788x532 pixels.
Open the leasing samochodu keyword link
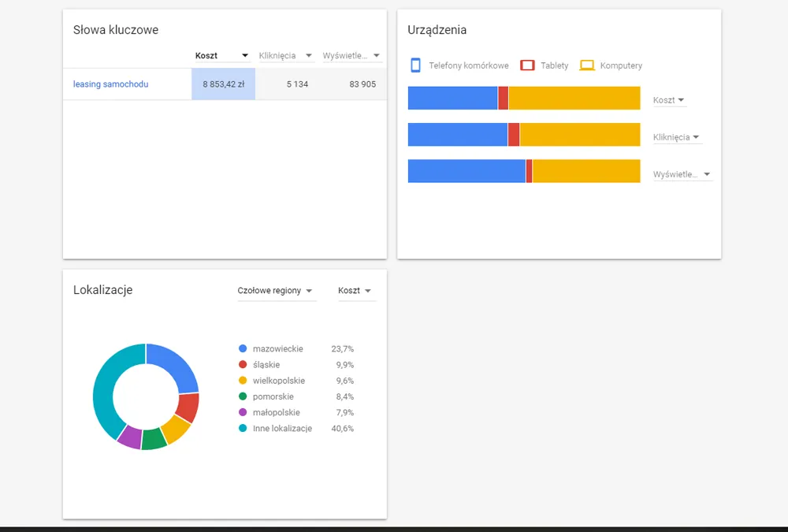[x=110, y=84]
